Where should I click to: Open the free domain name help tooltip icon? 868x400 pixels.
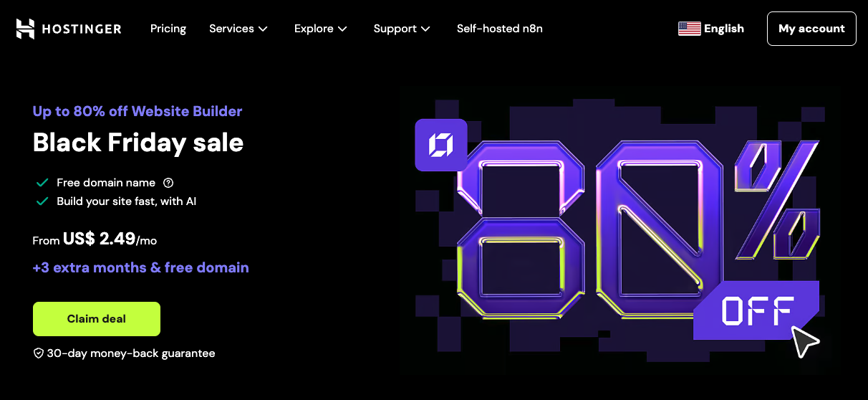pos(168,183)
